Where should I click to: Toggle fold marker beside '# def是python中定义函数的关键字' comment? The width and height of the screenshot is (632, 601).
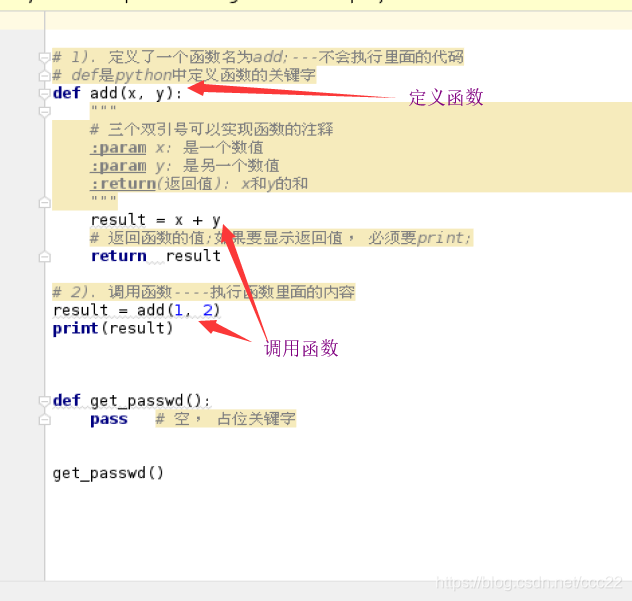coord(44,75)
